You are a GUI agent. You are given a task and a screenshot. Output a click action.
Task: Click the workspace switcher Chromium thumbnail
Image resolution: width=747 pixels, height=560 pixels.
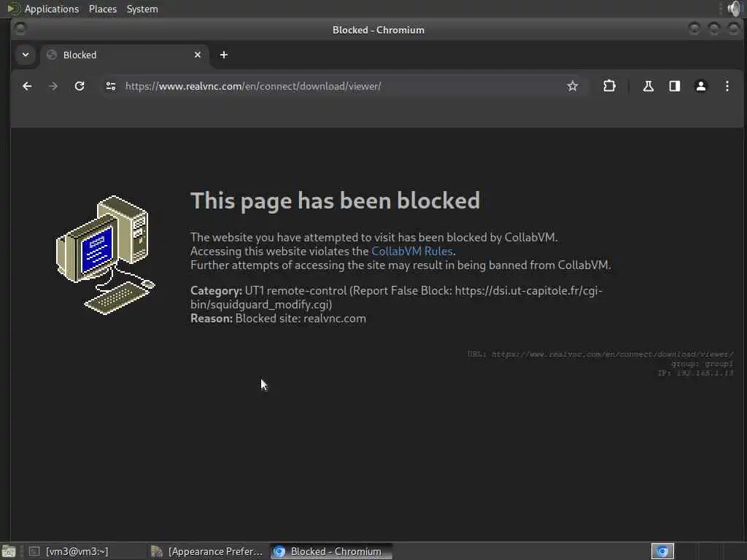tap(662, 551)
